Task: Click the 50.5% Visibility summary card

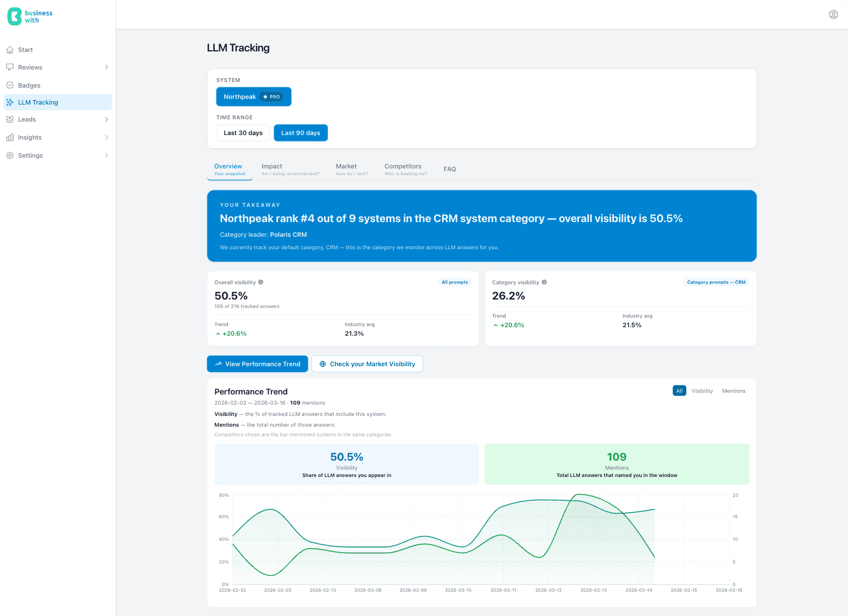Action: tap(347, 464)
